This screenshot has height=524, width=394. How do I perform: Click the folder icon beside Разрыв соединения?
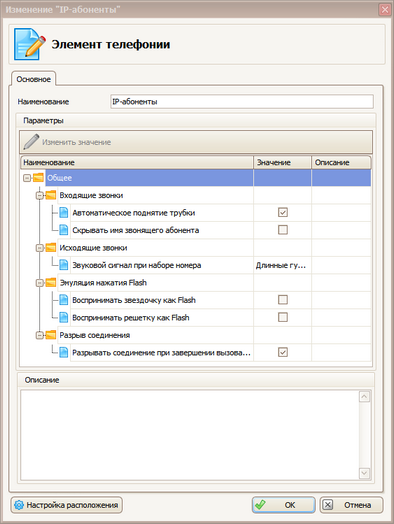click(x=51, y=335)
